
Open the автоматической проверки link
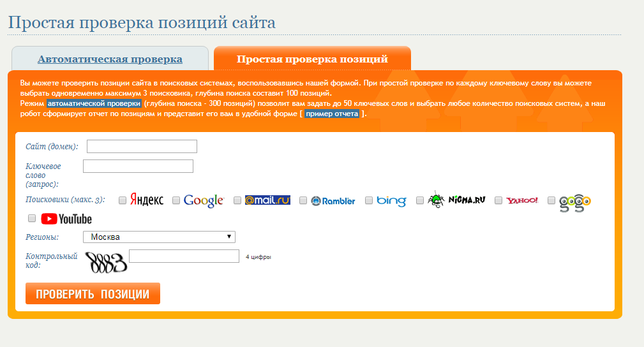coord(94,103)
